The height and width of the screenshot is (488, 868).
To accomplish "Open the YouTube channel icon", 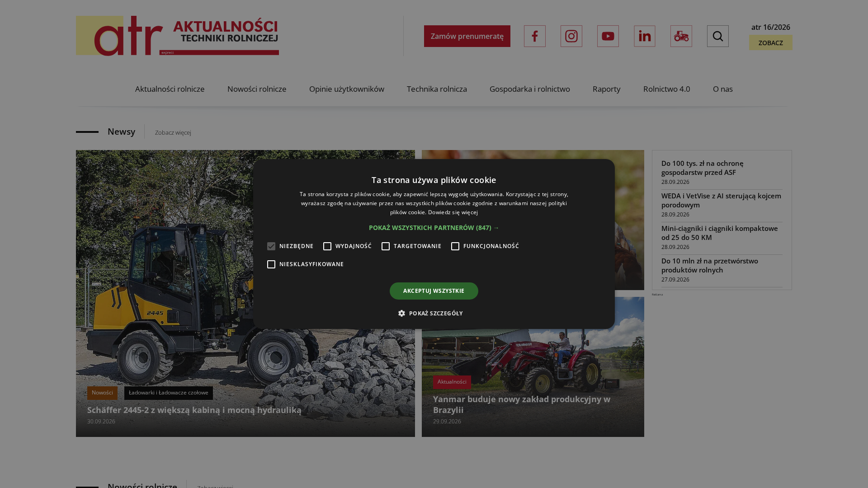I will tap(608, 36).
